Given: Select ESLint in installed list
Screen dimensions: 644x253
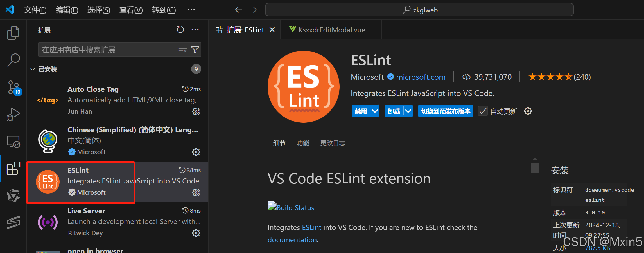Looking at the screenshot, I should pos(117,182).
